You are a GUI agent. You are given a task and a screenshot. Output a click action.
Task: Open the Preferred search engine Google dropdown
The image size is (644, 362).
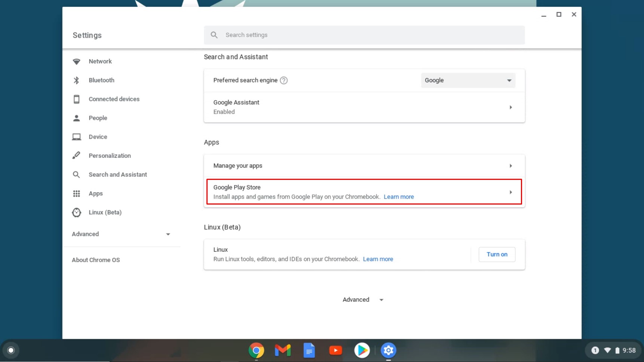(x=468, y=80)
